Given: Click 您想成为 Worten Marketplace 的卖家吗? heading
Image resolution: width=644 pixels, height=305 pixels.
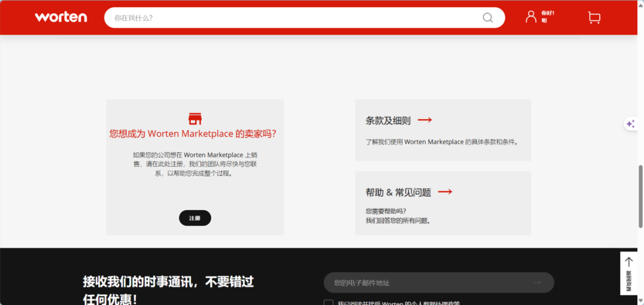Looking at the screenshot, I should (x=193, y=134).
